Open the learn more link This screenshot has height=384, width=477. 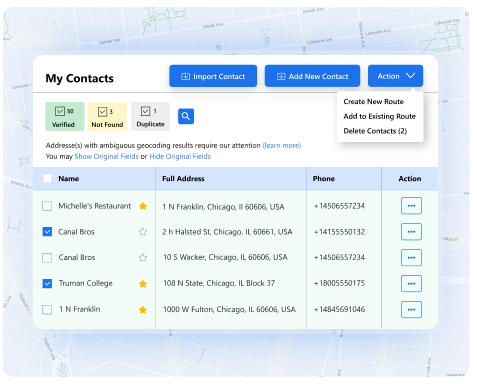pyautogui.click(x=282, y=145)
